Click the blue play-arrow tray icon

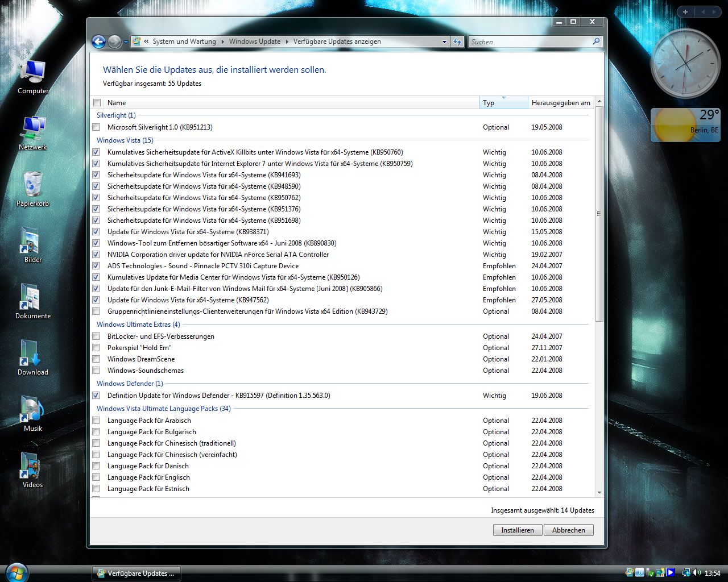coord(671,572)
